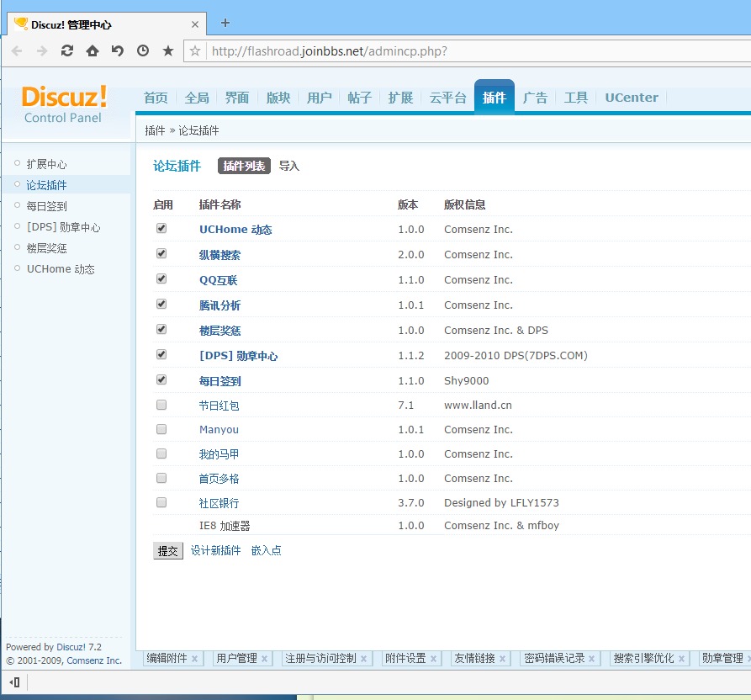The height and width of the screenshot is (700, 751).
Task: Open the Manyou plugin link
Action: 219,429
